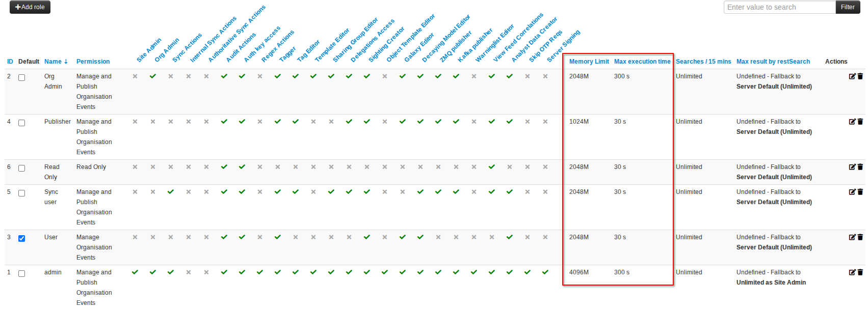Set Org Admin as the default role
This screenshot has height=310, width=868.
pos(22,78)
